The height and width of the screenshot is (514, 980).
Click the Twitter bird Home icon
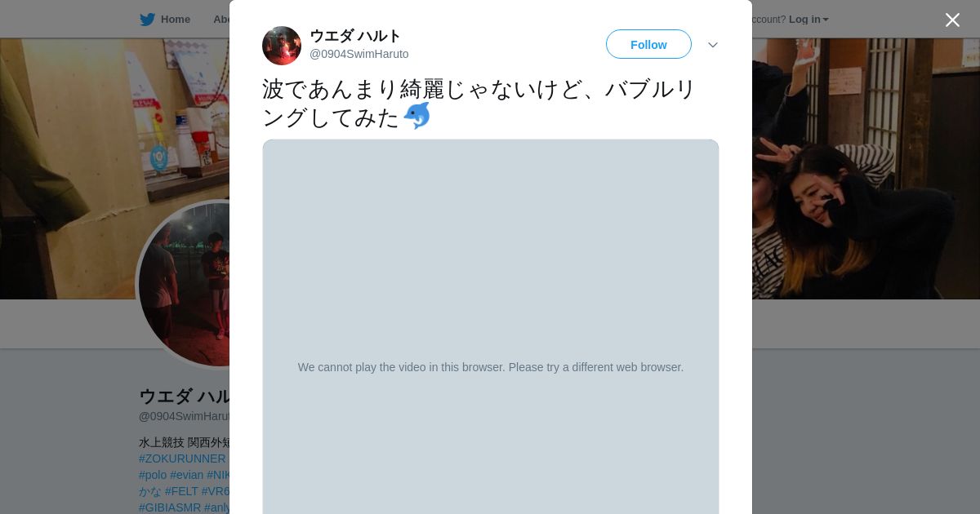click(x=147, y=20)
